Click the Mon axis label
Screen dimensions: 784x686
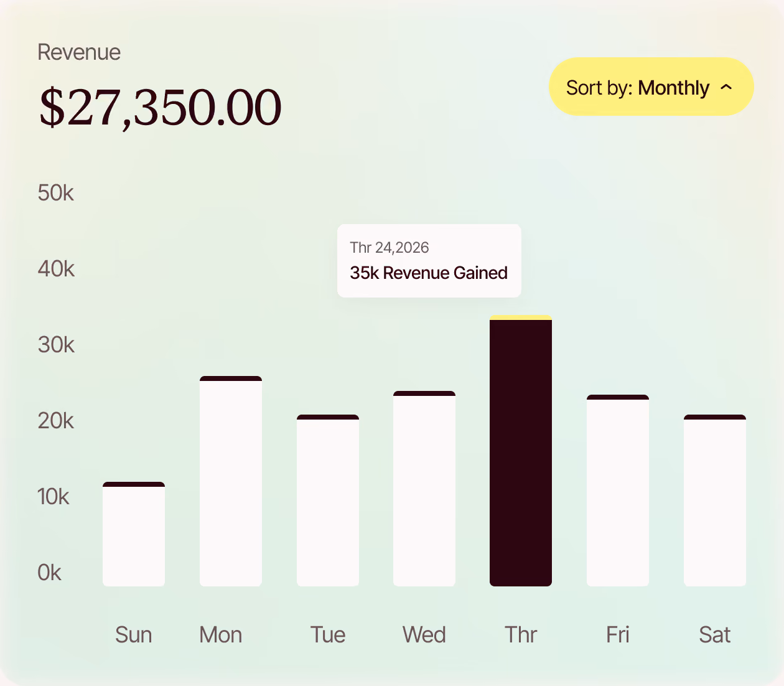[x=221, y=635]
